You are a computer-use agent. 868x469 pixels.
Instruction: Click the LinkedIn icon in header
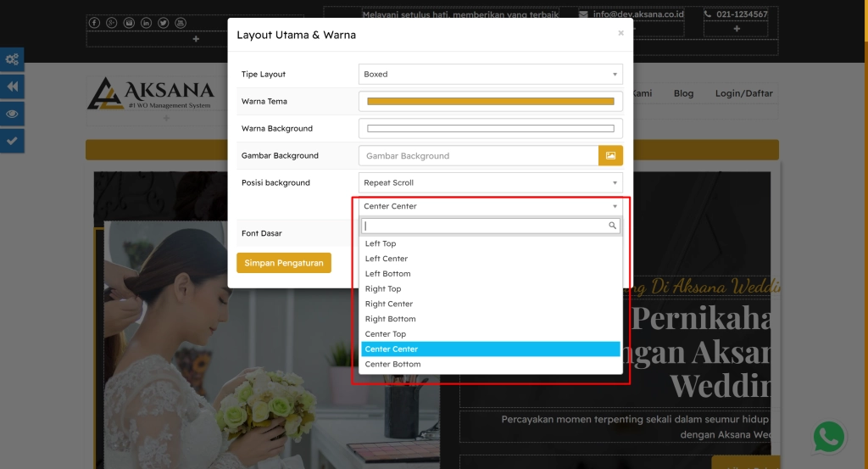point(146,22)
